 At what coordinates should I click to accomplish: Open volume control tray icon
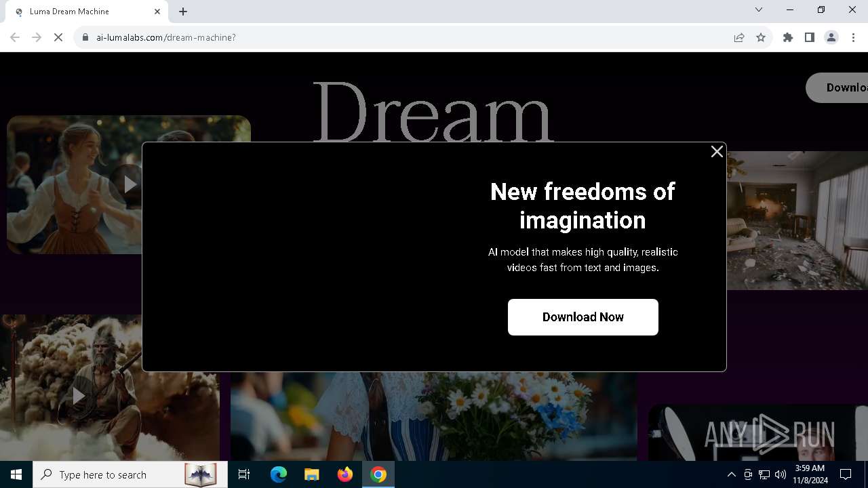pyautogui.click(x=781, y=474)
